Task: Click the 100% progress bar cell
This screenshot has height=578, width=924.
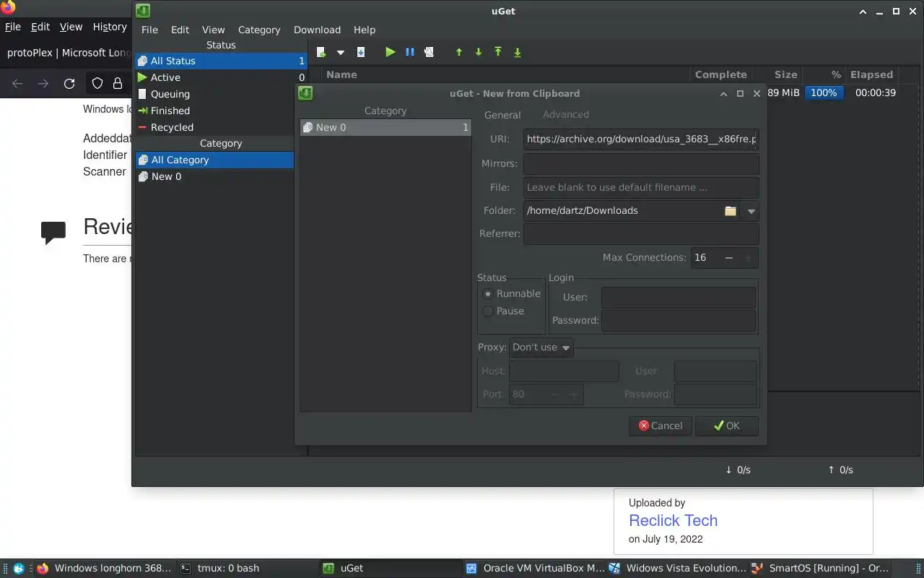Action: tap(824, 93)
